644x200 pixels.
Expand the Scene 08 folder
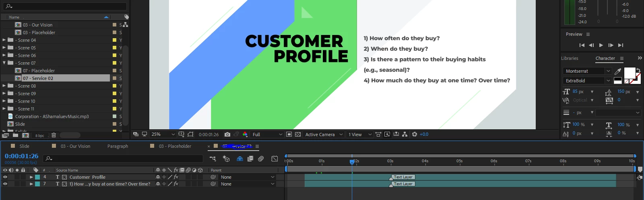4,86
